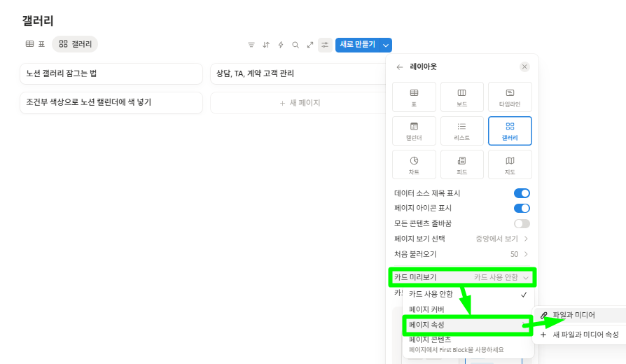The image size is (626, 364).
Task: Open the automation lightning icon
Action: (281, 45)
